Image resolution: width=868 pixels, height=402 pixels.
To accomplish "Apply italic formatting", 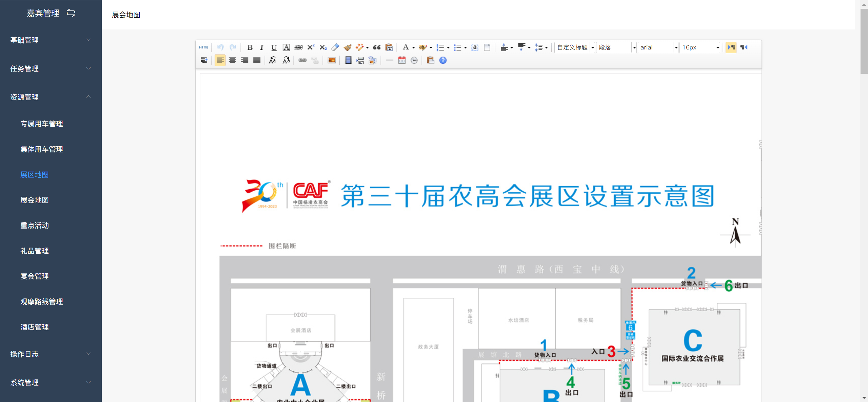I will pos(261,47).
